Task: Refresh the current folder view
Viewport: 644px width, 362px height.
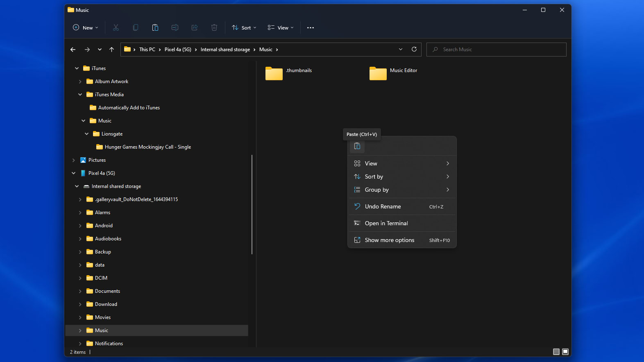Action: pyautogui.click(x=414, y=49)
